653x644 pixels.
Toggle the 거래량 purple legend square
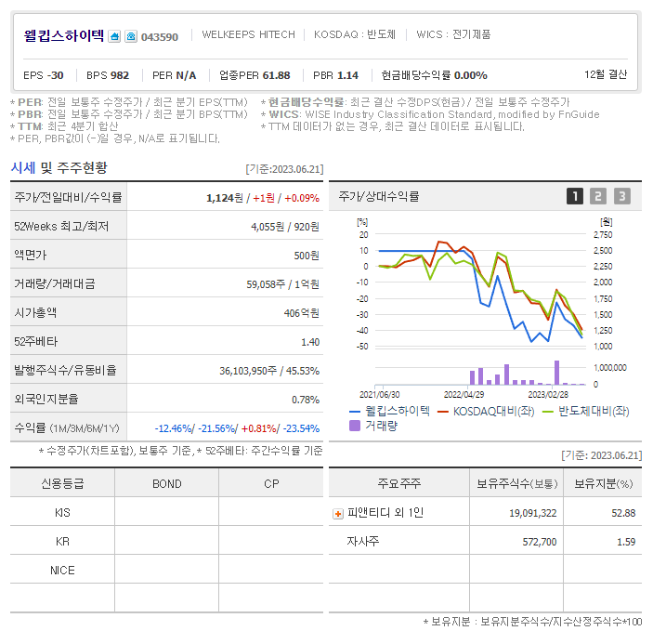pyautogui.click(x=355, y=426)
